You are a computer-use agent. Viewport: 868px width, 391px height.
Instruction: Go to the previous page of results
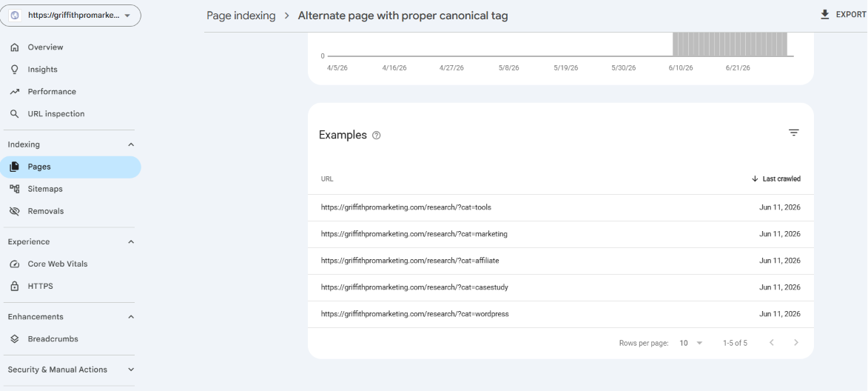(772, 343)
